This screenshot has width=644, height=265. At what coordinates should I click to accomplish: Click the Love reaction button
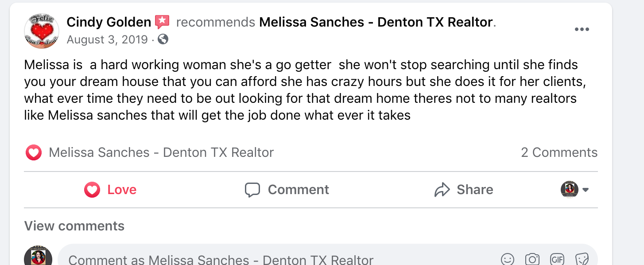110,190
